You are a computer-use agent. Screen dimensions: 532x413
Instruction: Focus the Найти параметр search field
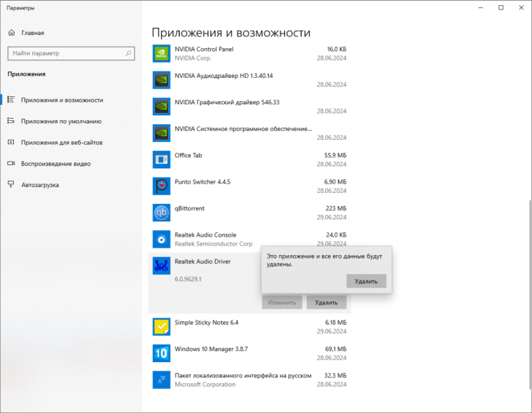click(71, 53)
